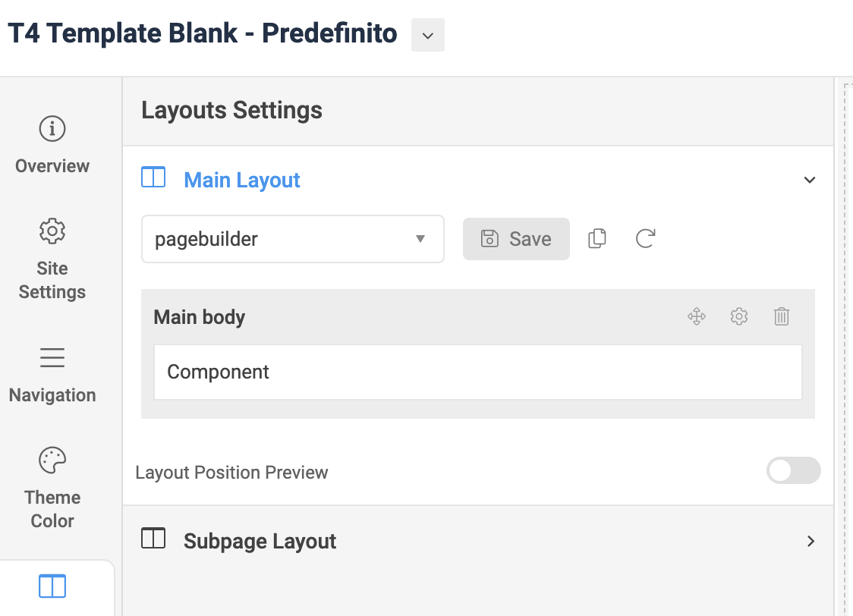Open Main body section settings gear

click(739, 316)
